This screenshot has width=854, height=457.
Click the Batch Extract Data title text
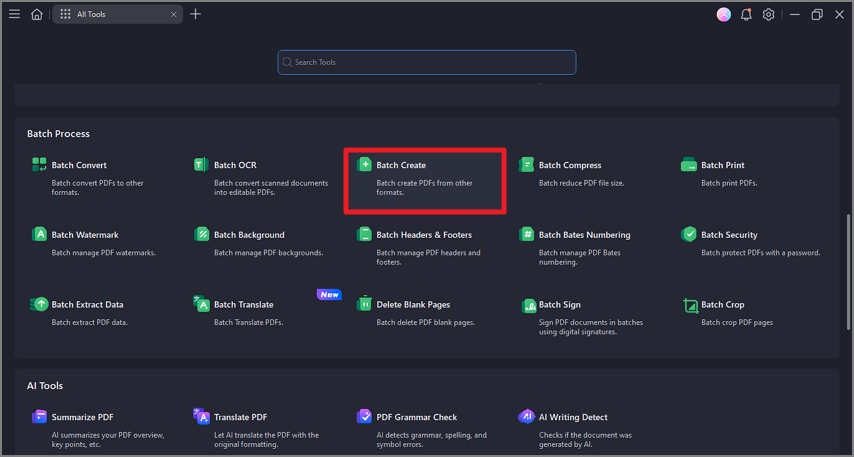pos(87,304)
